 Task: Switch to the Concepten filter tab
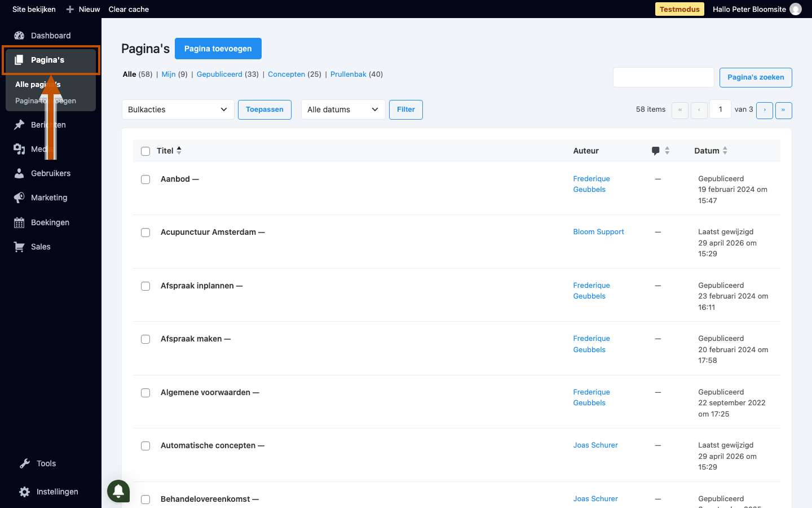(286, 74)
